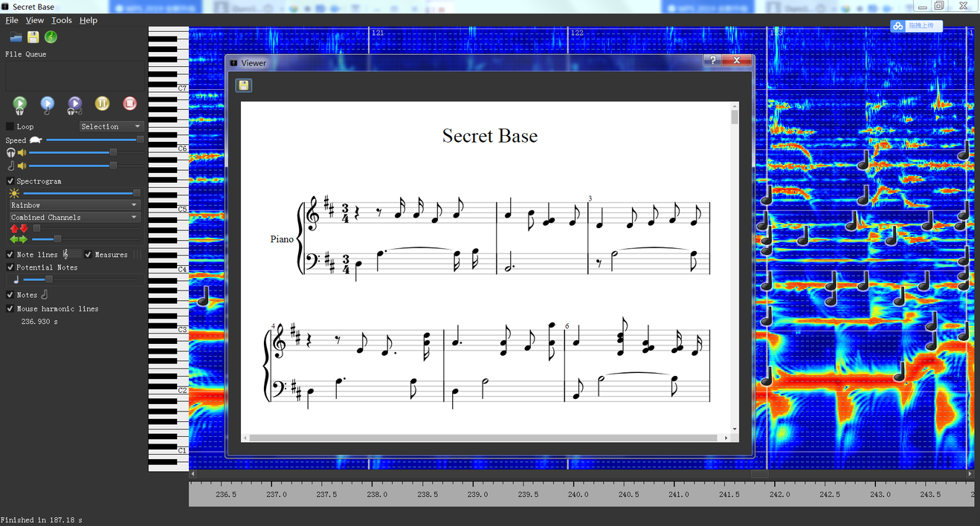Open the File menu
Image resolution: width=980 pixels, height=526 pixels.
(12, 20)
